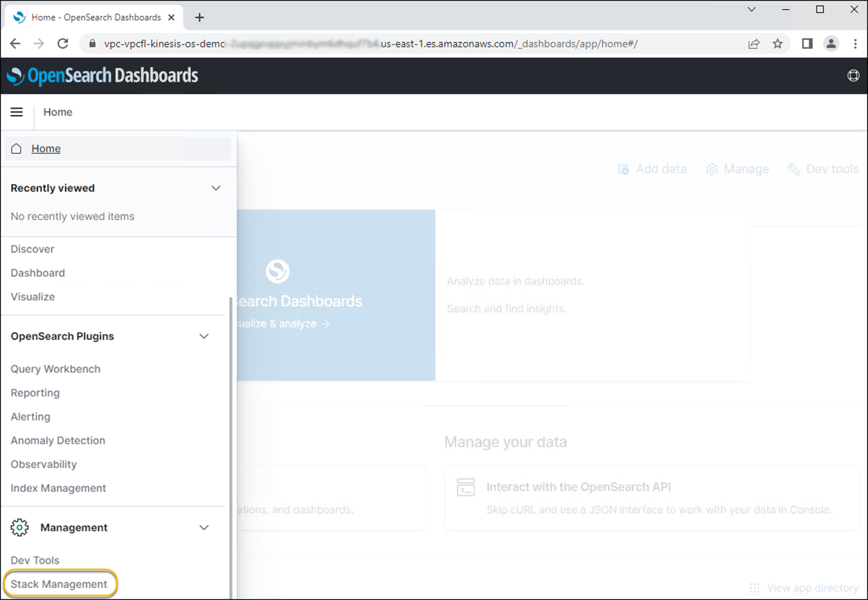This screenshot has width=868, height=600.
Task: Select the Home - OpenSearch Dashboards browser tab
Action: [x=94, y=18]
